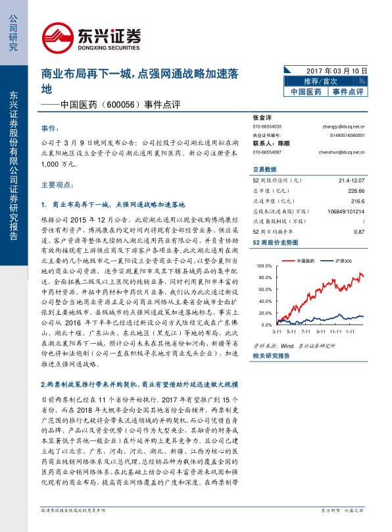This screenshot has width=392, height=532.
Task: Click the rating text 推荐/首次
Action: click(x=320, y=82)
